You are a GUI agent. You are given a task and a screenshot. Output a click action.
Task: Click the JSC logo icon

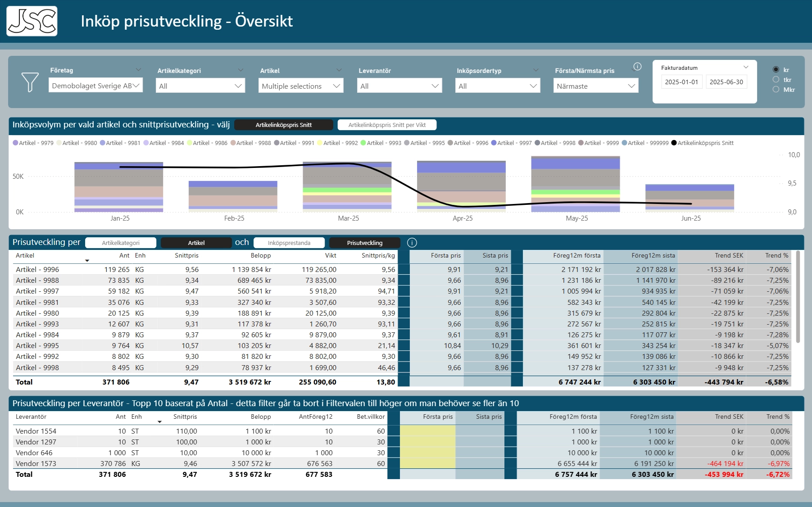pos(32,21)
